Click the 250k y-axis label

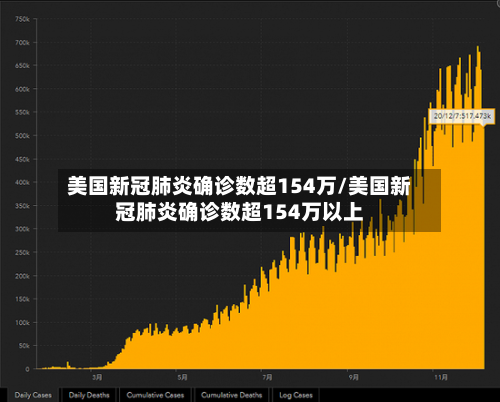pos(22,252)
